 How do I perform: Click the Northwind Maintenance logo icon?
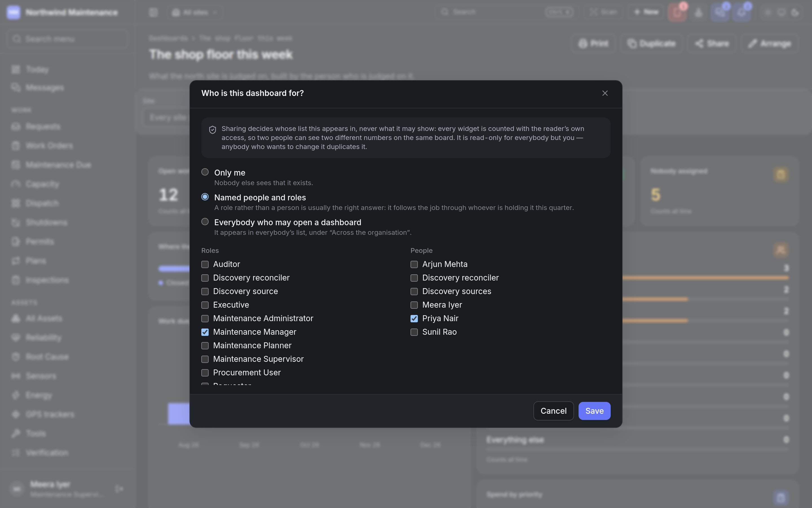click(14, 12)
